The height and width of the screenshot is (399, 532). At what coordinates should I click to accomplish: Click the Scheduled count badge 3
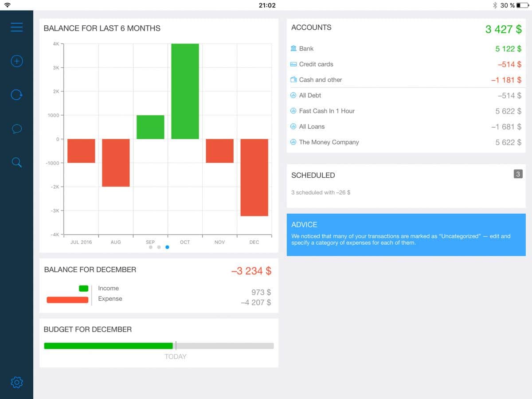(518, 174)
